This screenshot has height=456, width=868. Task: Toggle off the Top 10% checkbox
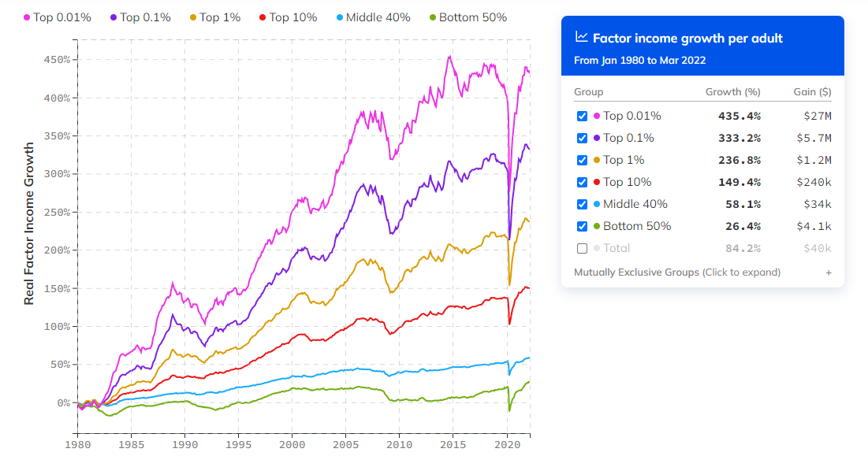(583, 182)
